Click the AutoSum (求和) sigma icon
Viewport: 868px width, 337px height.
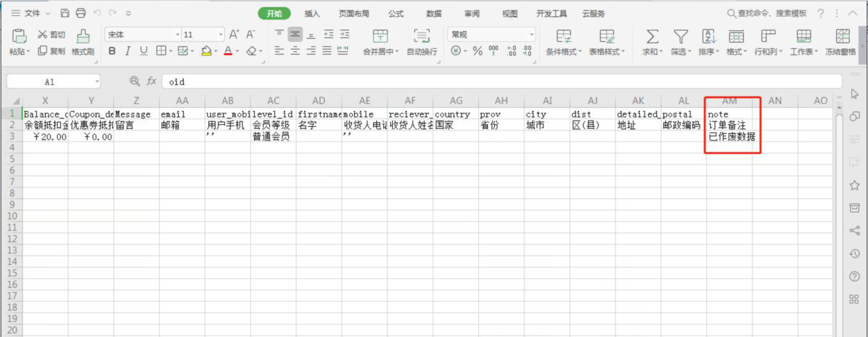point(651,36)
